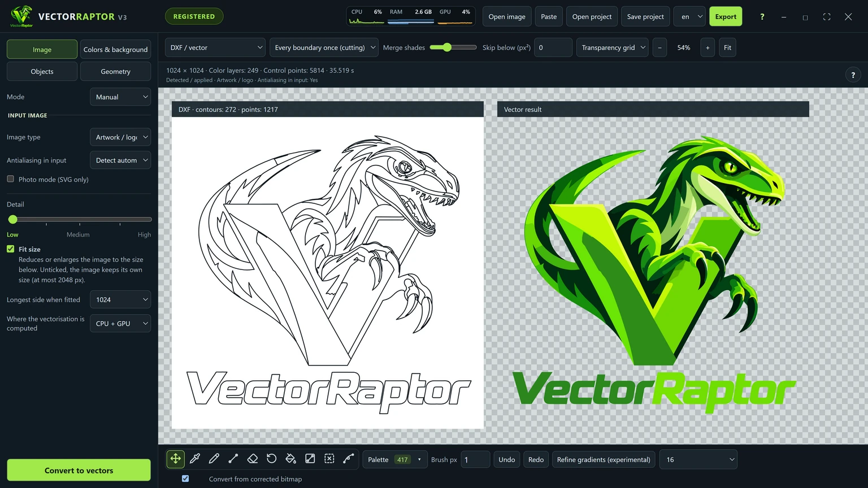Viewport: 868px width, 488px height.
Task: Open the Every boundary once (cutting) dropdown
Action: [x=324, y=47]
